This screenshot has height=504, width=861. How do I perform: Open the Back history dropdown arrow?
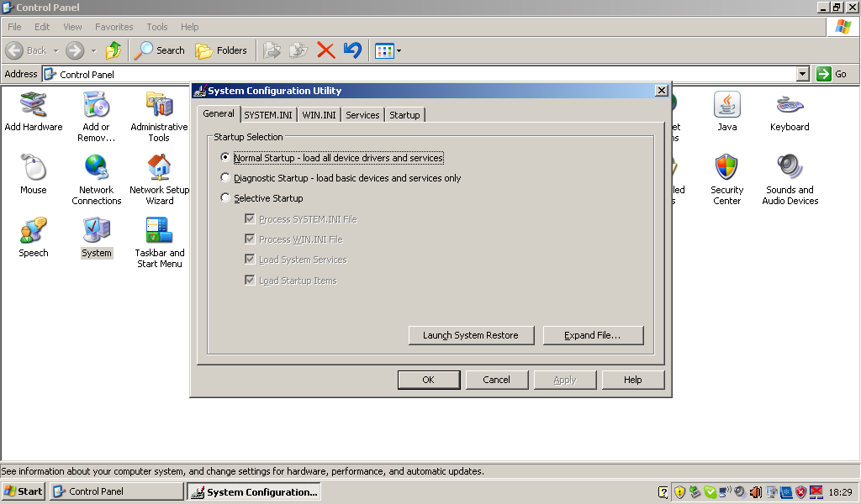[x=56, y=50]
